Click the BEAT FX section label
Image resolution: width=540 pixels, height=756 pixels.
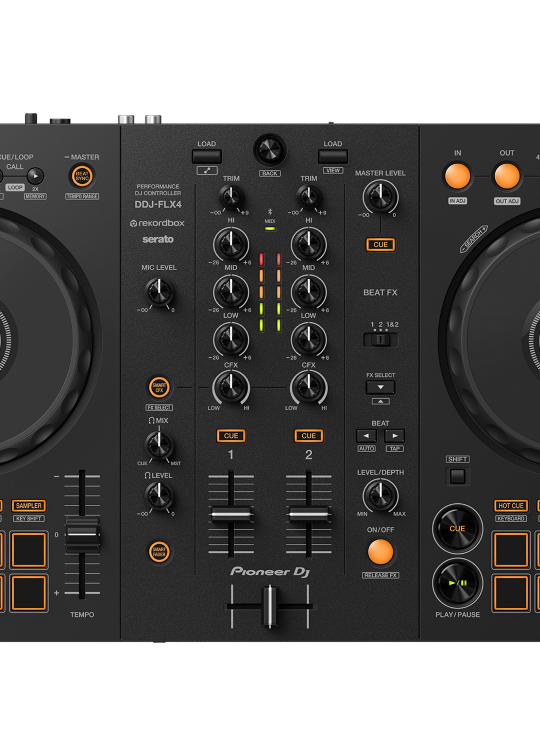coord(380,293)
